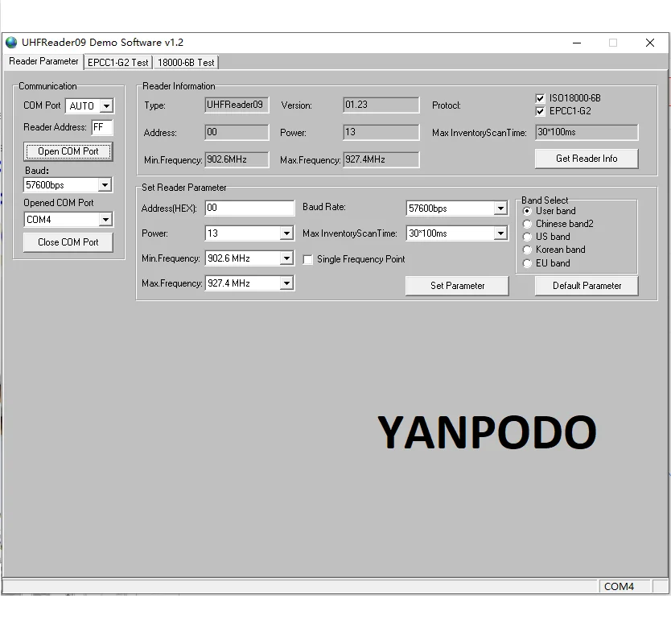671x644 pixels.
Task: Open the 18000-6B Test tab
Action: [186, 63]
